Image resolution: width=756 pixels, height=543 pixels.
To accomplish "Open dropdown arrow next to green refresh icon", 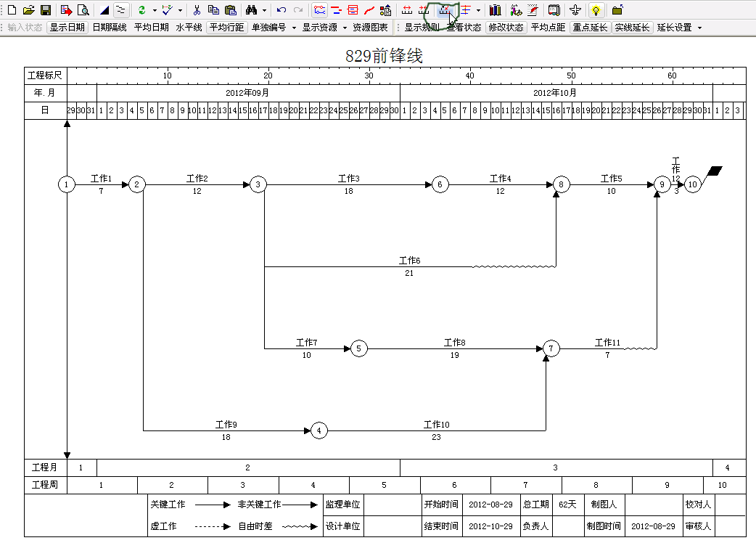I will click(155, 9).
